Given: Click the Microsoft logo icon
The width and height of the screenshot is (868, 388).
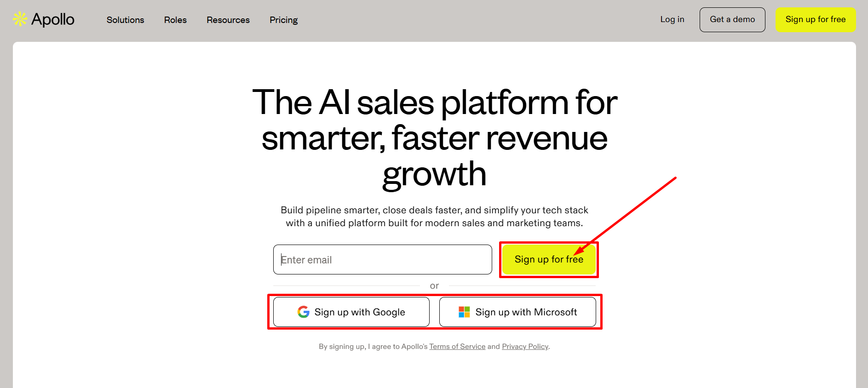Looking at the screenshot, I should click(x=464, y=312).
